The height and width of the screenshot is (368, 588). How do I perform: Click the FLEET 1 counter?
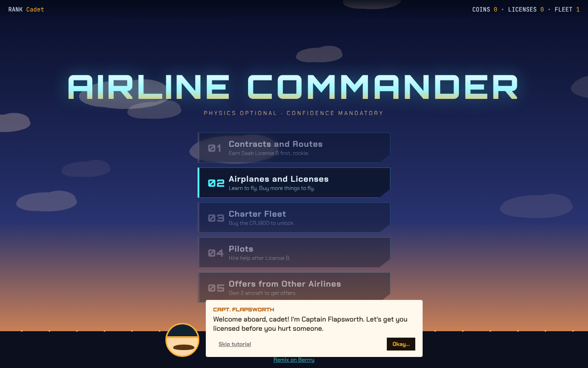pyautogui.click(x=567, y=9)
